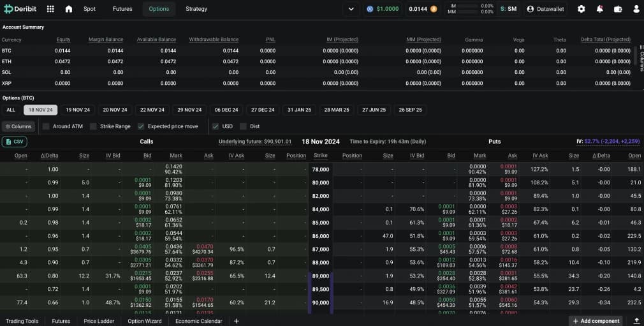Expand the top bar chevron dropdown
The width and height of the screenshot is (644, 326).
point(351,9)
